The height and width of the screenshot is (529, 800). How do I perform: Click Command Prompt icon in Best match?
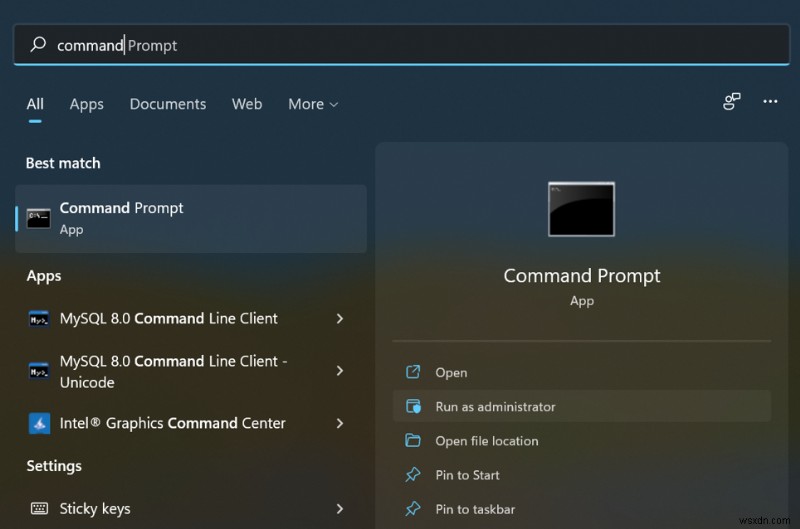point(39,218)
